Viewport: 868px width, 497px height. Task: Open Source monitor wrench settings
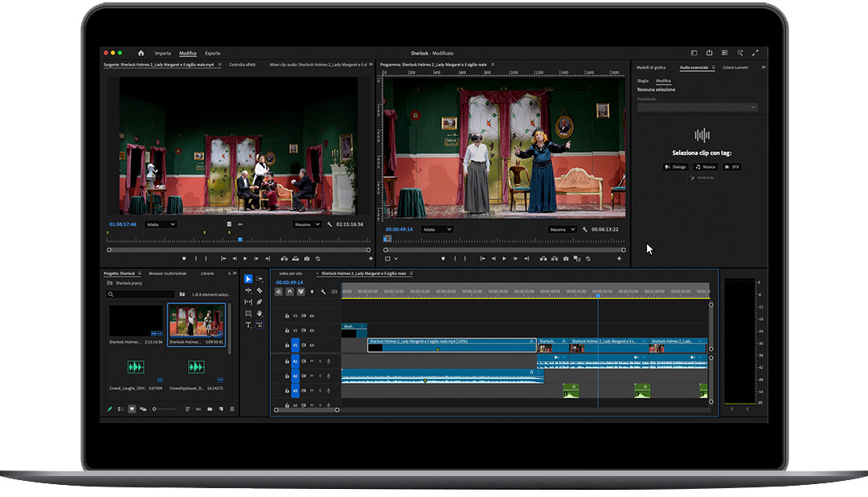click(x=330, y=224)
